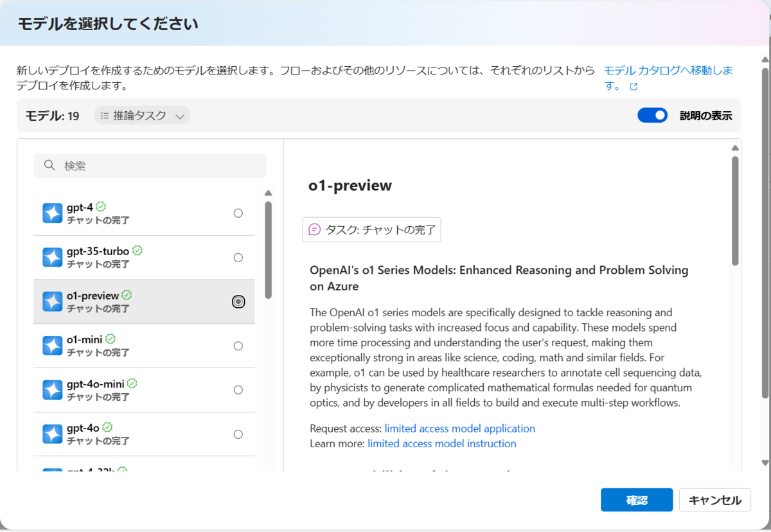Click the gpt-35-turbo model icon
Image resolution: width=771 pixels, height=532 pixels.
pos(53,257)
